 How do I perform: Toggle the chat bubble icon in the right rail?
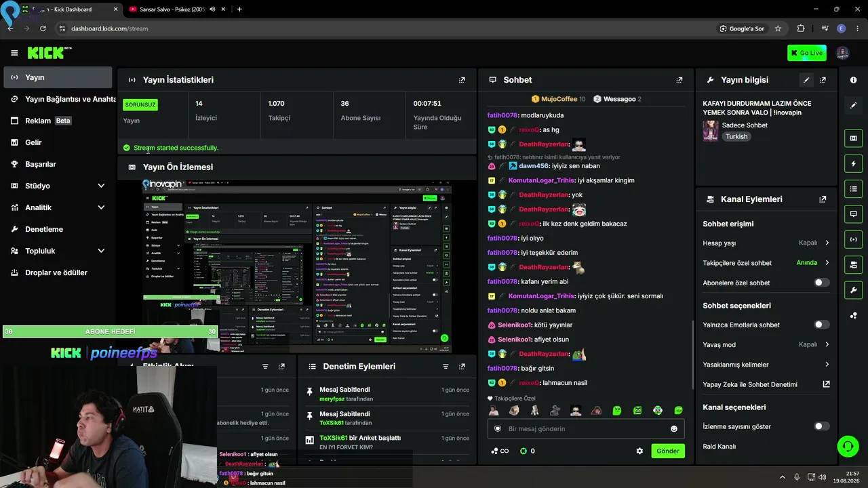(853, 214)
